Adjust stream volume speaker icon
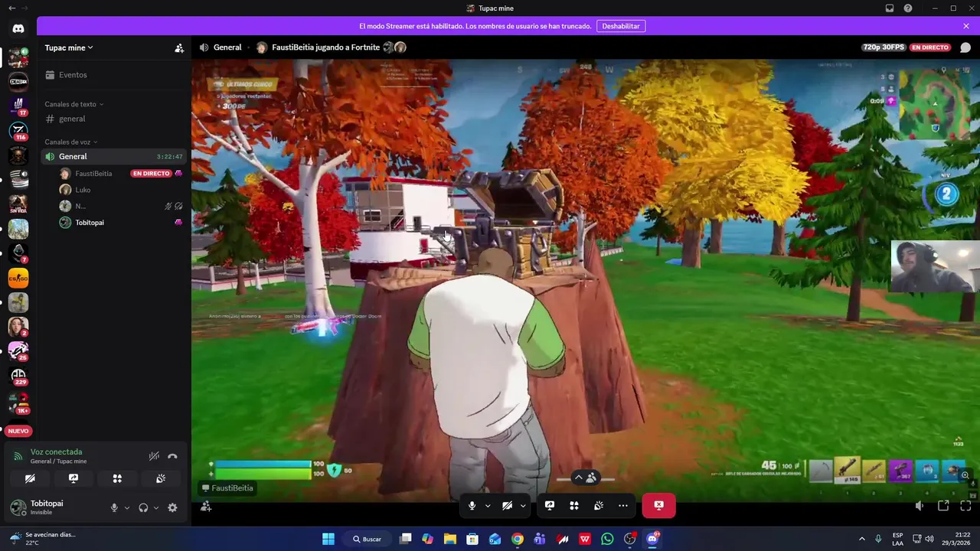The height and width of the screenshot is (551, 980). (x=920, y=506)
